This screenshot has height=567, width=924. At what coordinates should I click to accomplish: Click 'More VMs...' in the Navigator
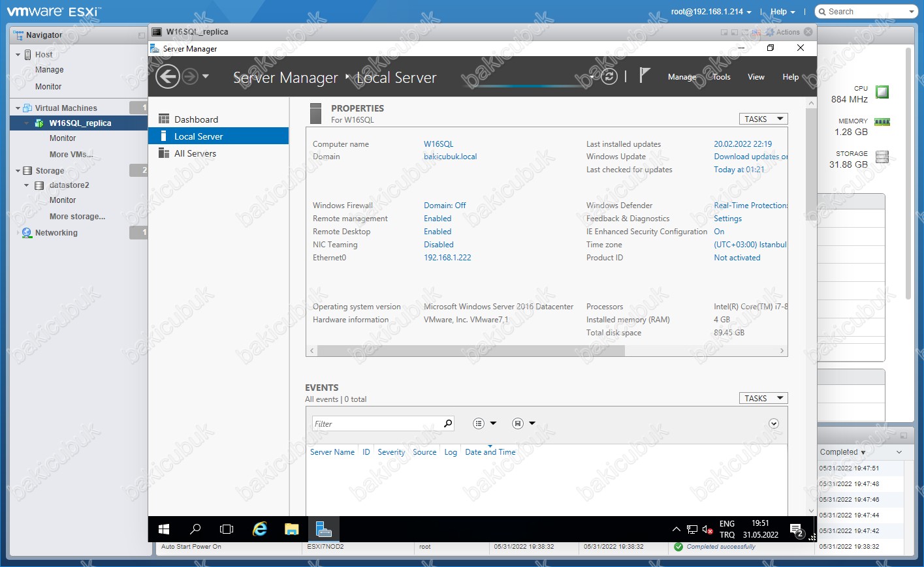tap(71, 155)
